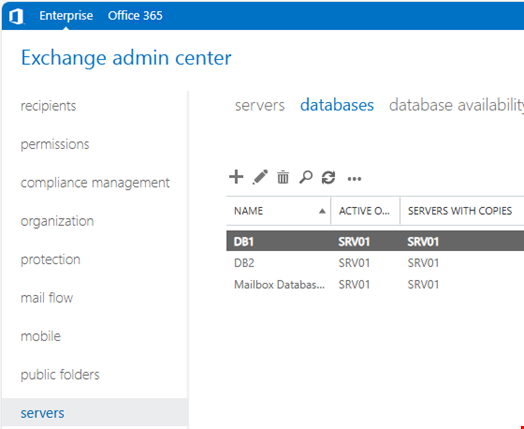Viewport: 524px width, 429px height.
Task: Open search with magnifier icon
Action: [305, 177]
